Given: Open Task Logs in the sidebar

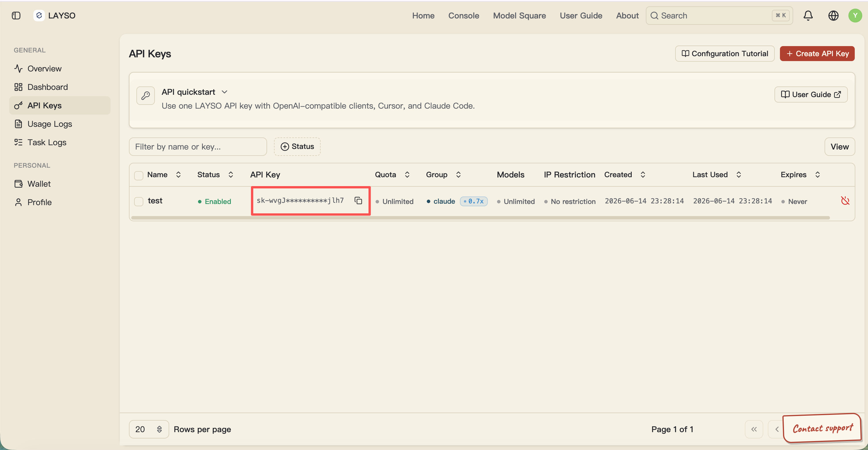Looking at the screenshot, I should click(x=60, y=142).
